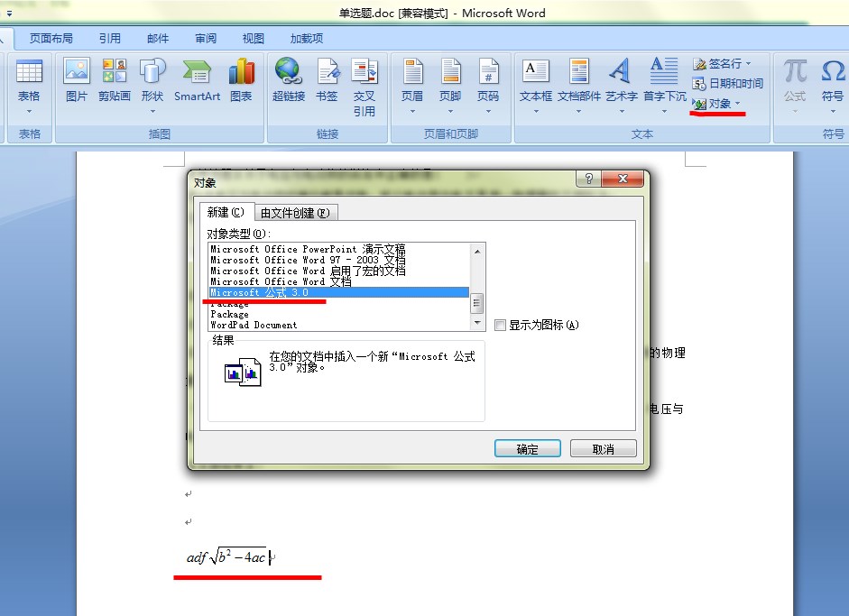
Task: Click the 对象 insert object icon
Action: tap(699, 104)
